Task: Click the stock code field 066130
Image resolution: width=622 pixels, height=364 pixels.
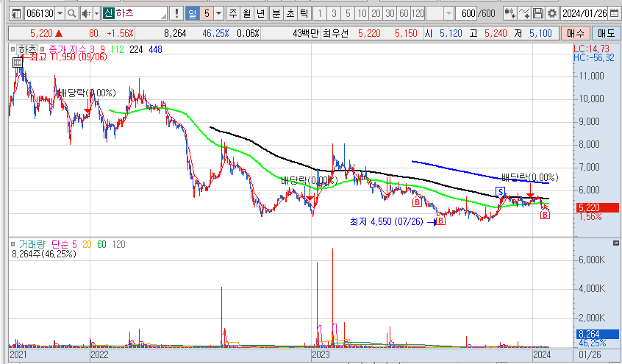Action: click(40, 13)
